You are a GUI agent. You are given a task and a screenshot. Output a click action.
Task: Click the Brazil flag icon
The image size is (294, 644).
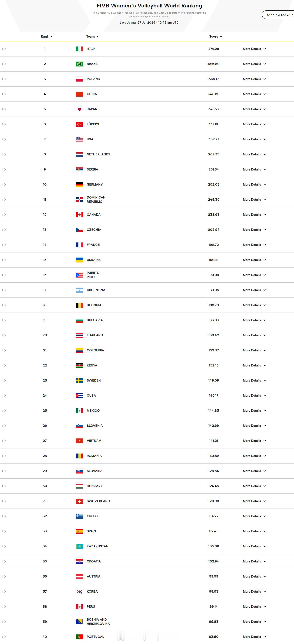[80, 64]
